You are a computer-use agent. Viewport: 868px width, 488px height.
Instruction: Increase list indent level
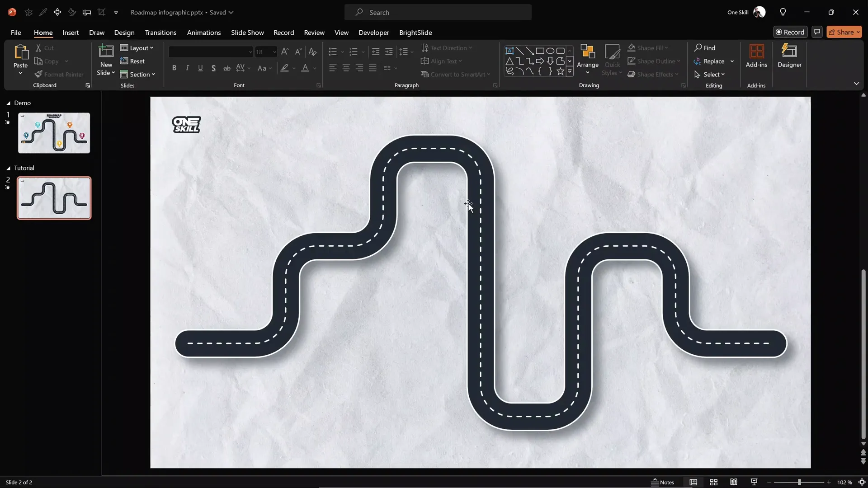tap(389, 52)
